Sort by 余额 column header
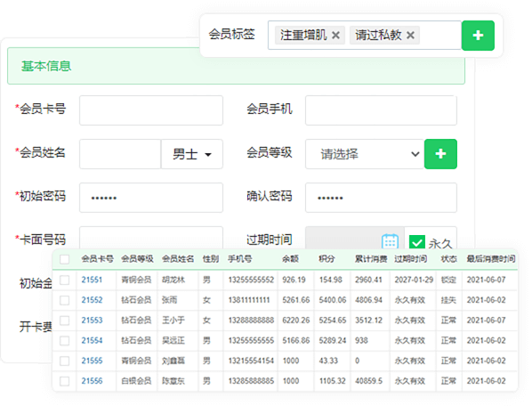The image size is (532, 406). 290,259
